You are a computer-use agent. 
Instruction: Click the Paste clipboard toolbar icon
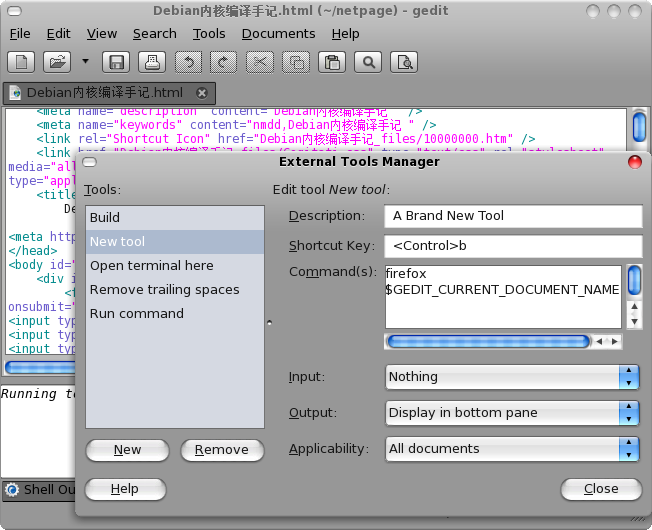coord(332,62)
